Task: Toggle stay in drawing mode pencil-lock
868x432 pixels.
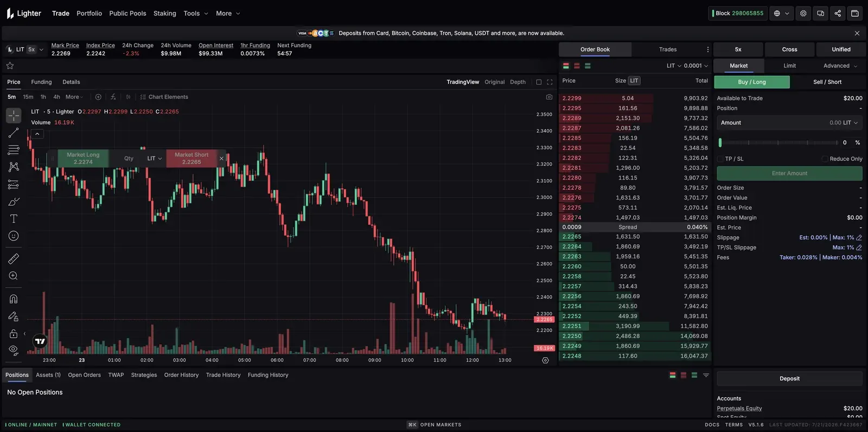Action: pos(14,316)
